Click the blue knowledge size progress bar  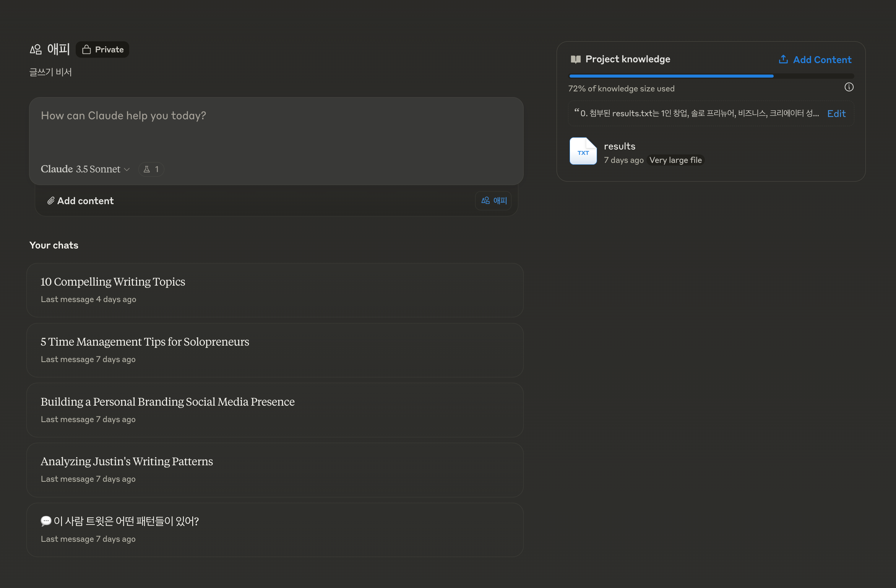(671, 76)
